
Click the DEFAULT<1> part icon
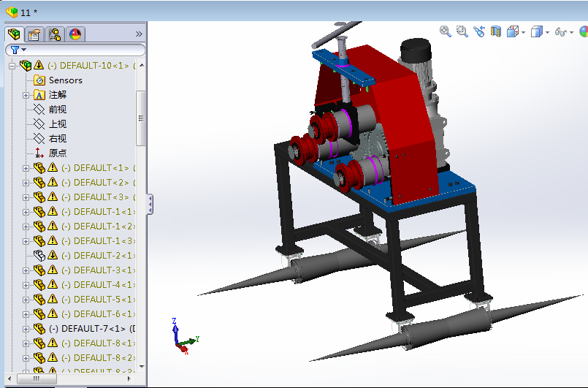tap(39, 168)
